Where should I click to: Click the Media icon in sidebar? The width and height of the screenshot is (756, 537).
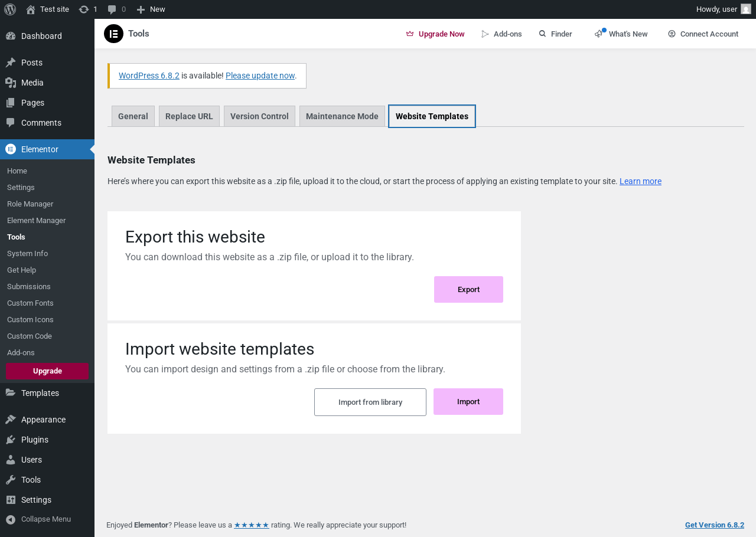click(x=11, y=83)
